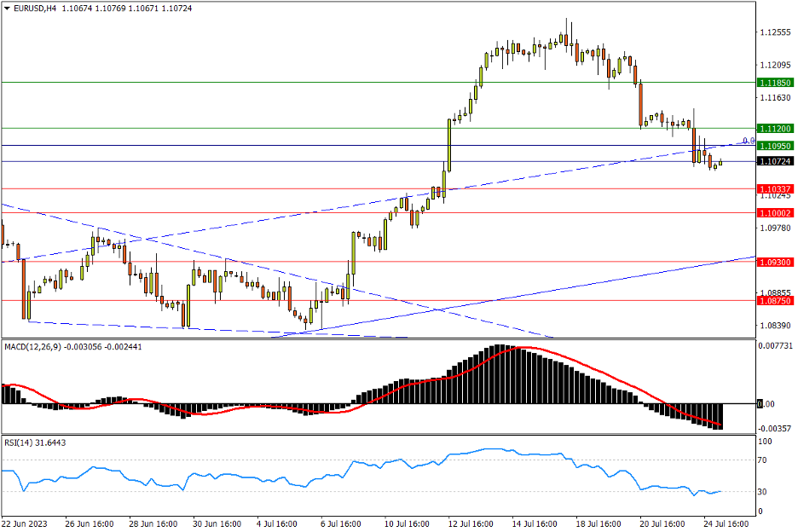Click the triangle arrow beside EURUSD,H4

click(8, 8)
